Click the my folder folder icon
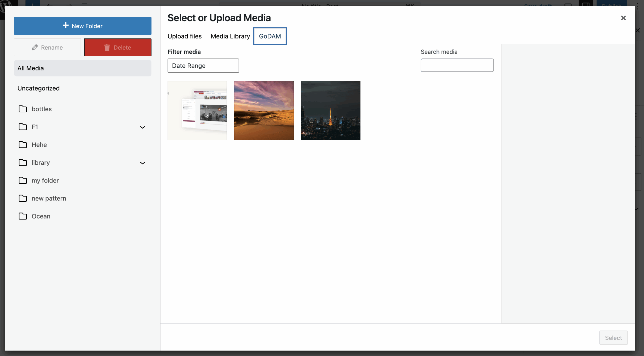The image size is (644, 356). click(x=23, y=180)
